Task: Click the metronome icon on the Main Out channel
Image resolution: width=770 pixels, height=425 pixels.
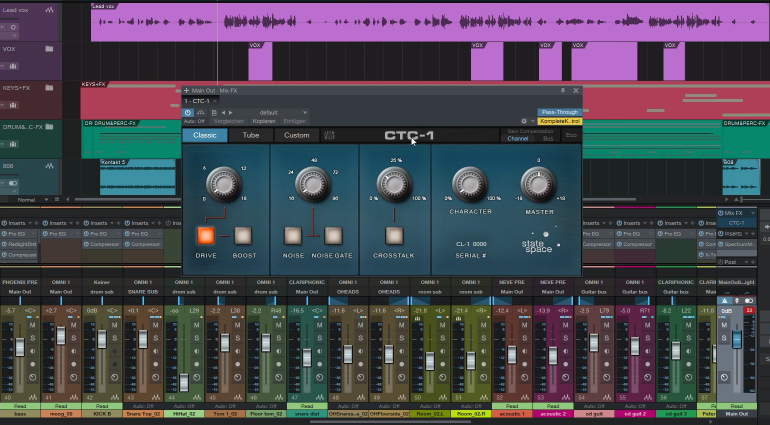Action: (x=725, y=301)
